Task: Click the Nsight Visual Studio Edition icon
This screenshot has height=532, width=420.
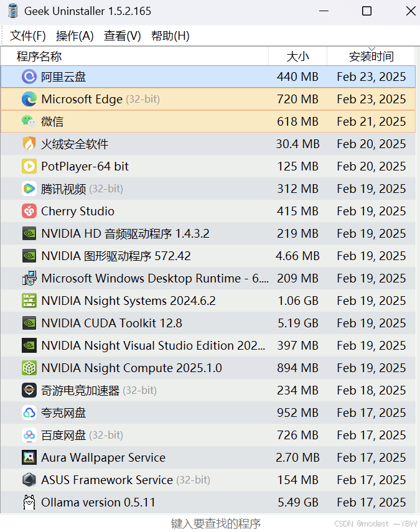Action: 29,345
